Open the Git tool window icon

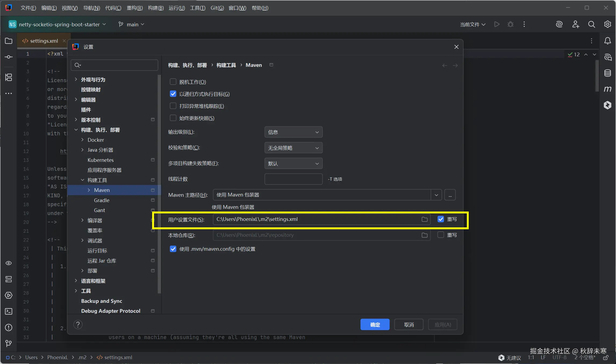coord(9,343)
